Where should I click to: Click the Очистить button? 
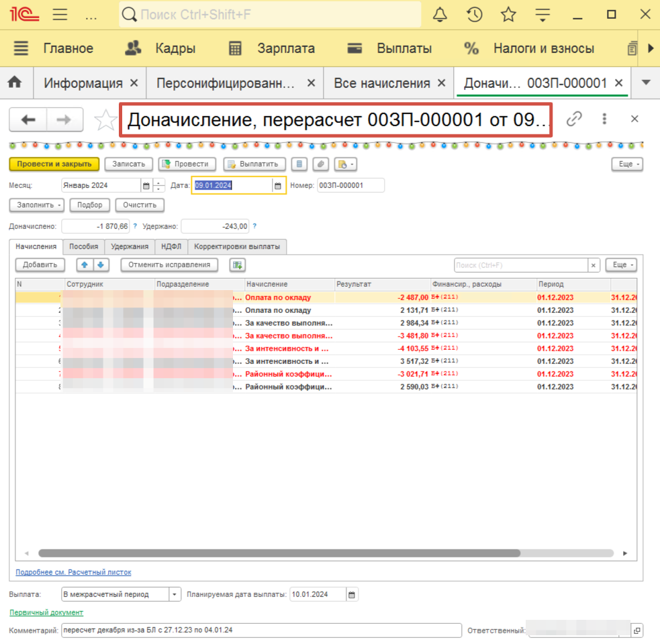pos(140,205)
